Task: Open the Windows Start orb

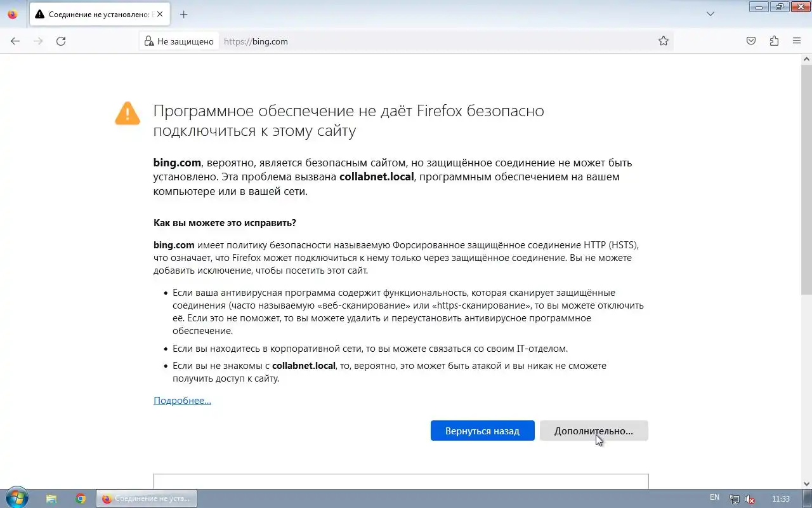Action: (16, 498)
